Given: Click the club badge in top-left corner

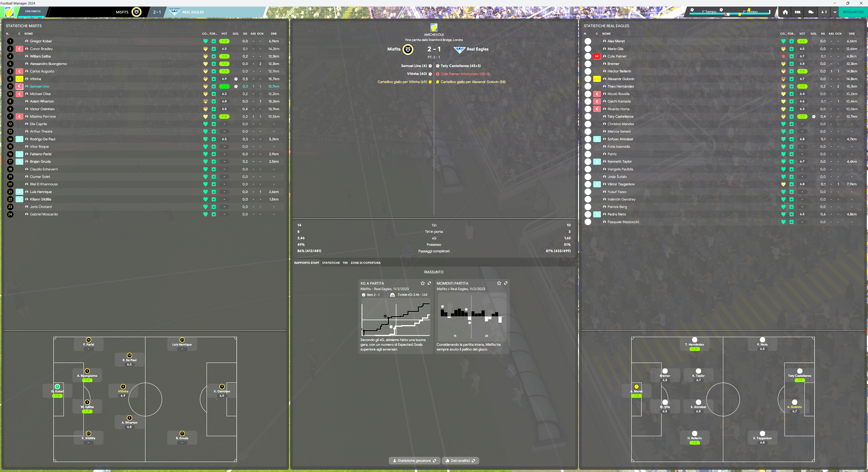Looking at the screenshot, I should pos(9,12).
